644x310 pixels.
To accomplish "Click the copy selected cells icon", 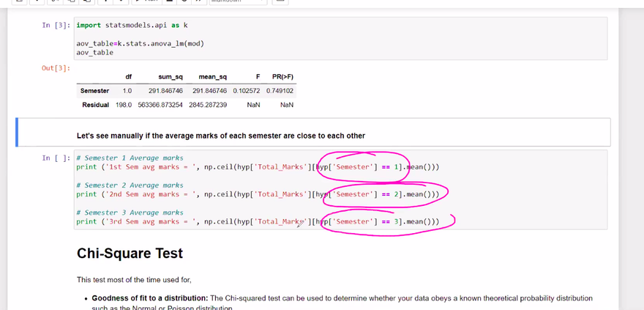I will pyautogui.click(x=70, y=1).
